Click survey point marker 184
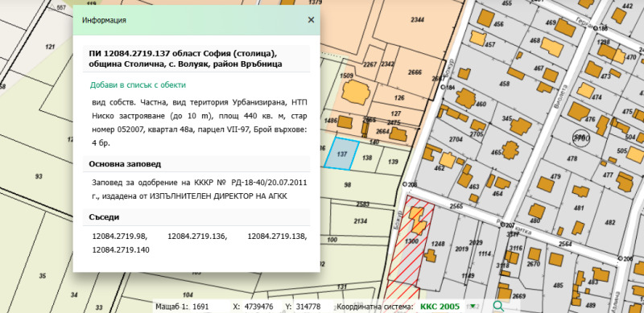 click(443, 87)
